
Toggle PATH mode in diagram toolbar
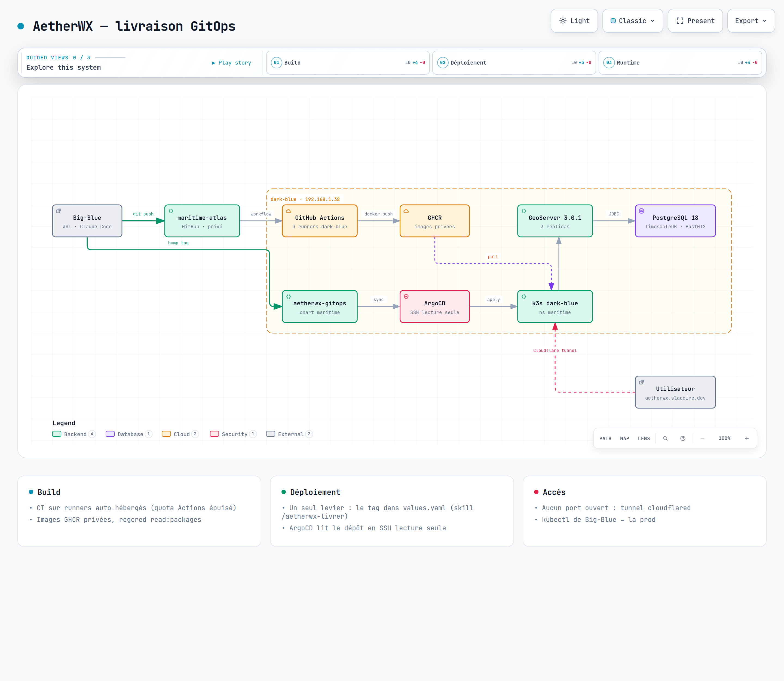(605, 439)
